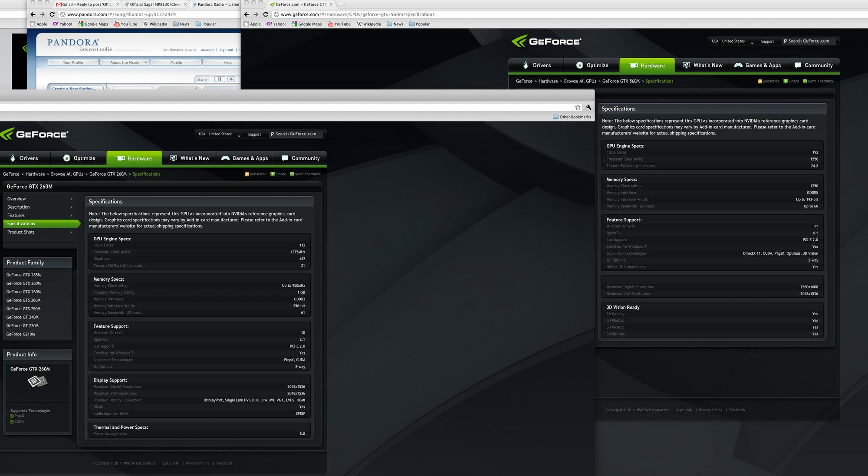Viewport: 868px width, 476px height.
Task: Open GeForce G210M in Product Family
Action: (21, 334)
